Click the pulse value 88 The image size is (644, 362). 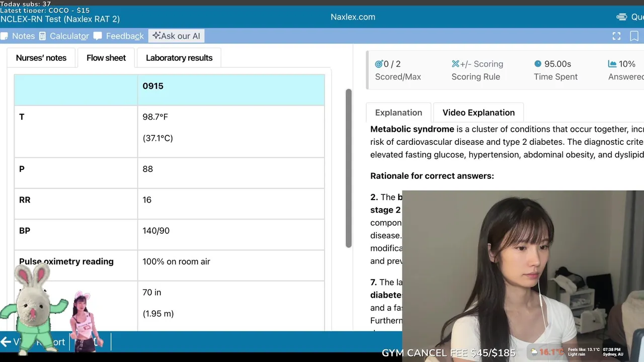[x=147, y=169]
